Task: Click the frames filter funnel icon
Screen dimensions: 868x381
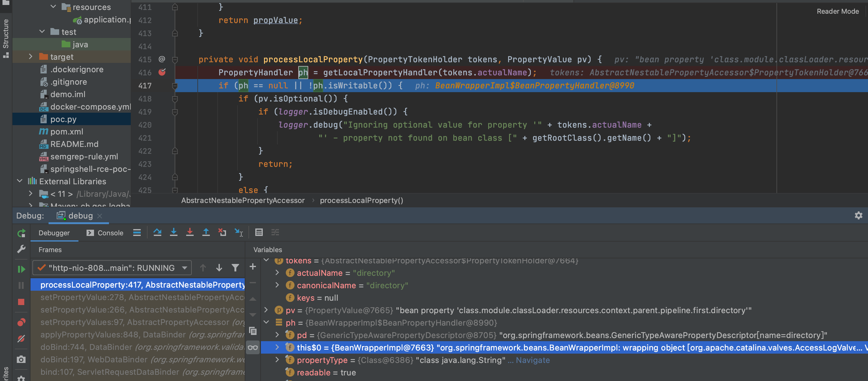Action: tap(235, 268)
